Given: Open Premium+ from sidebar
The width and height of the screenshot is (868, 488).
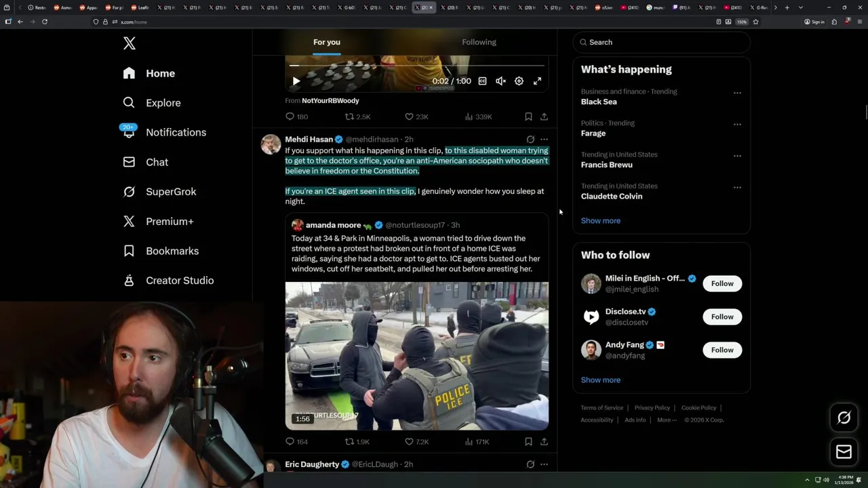Looking at the screenshot, I should 158,221.
